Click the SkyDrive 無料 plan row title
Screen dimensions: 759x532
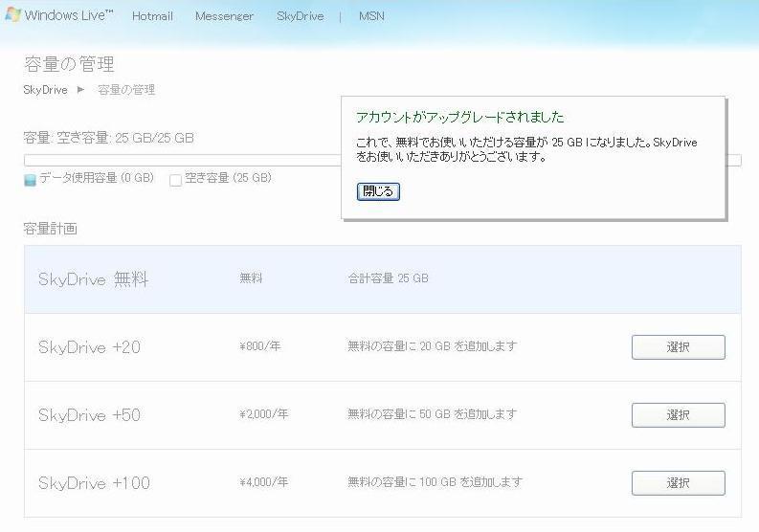[x=93, y=279]
